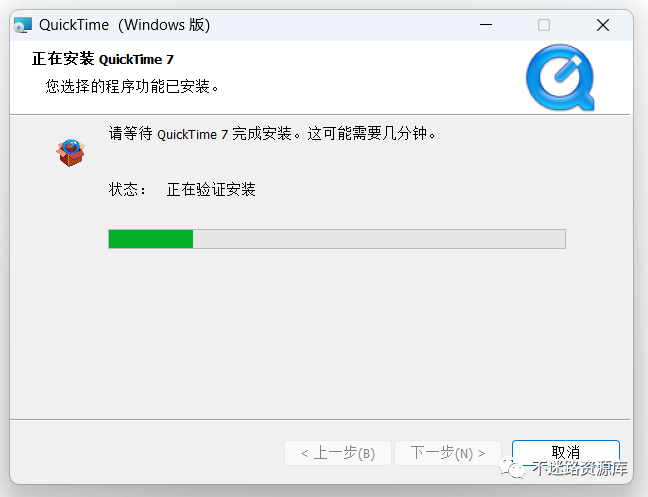Minimize the QuickTime installer window

486,25
